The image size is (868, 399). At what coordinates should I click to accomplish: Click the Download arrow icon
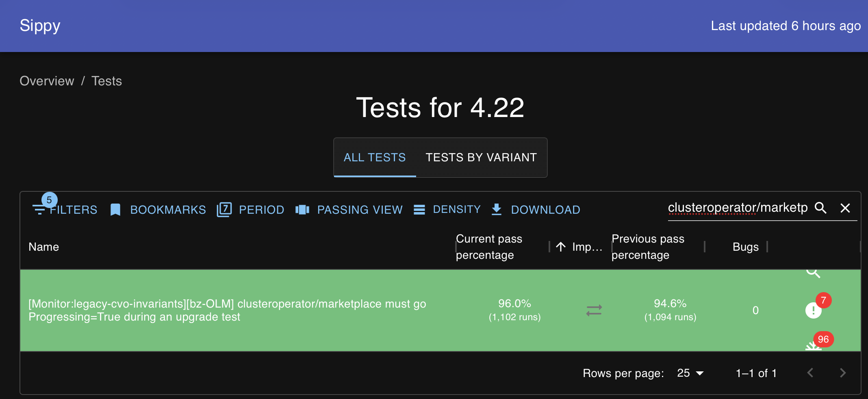(497, 210)
